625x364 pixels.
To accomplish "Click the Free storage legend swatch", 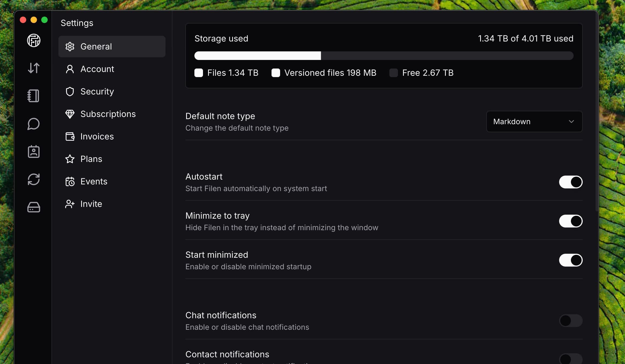I will pos(393,73).
